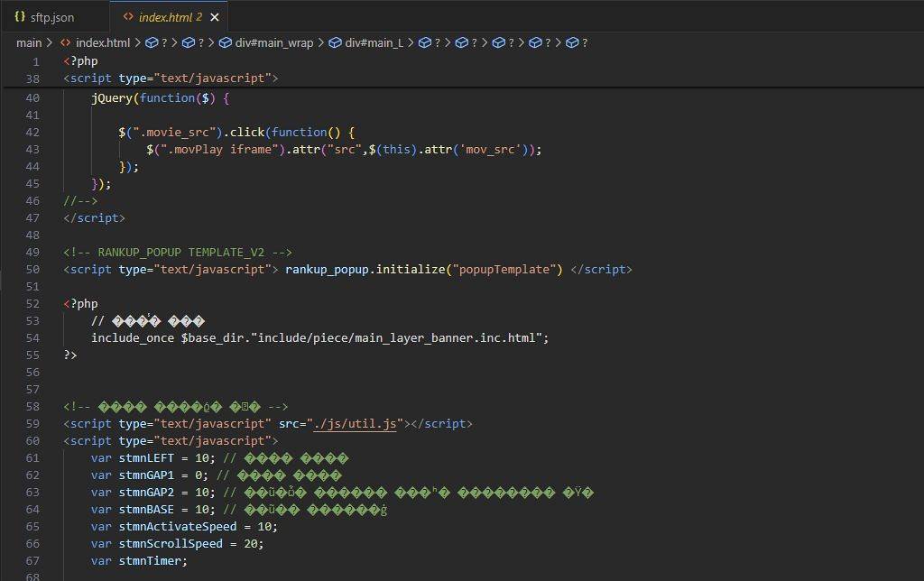Open the main breadcrumb dropdown

29,42
